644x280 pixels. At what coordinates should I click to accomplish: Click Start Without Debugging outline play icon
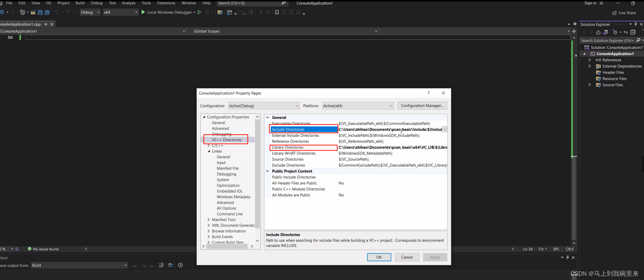click(x=199, y=12)
